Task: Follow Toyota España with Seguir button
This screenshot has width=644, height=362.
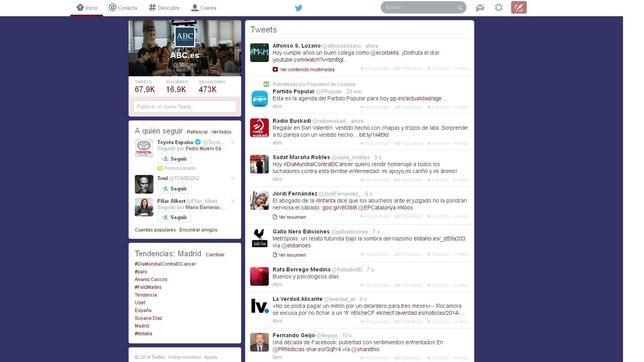Action: tap(174, 159)
